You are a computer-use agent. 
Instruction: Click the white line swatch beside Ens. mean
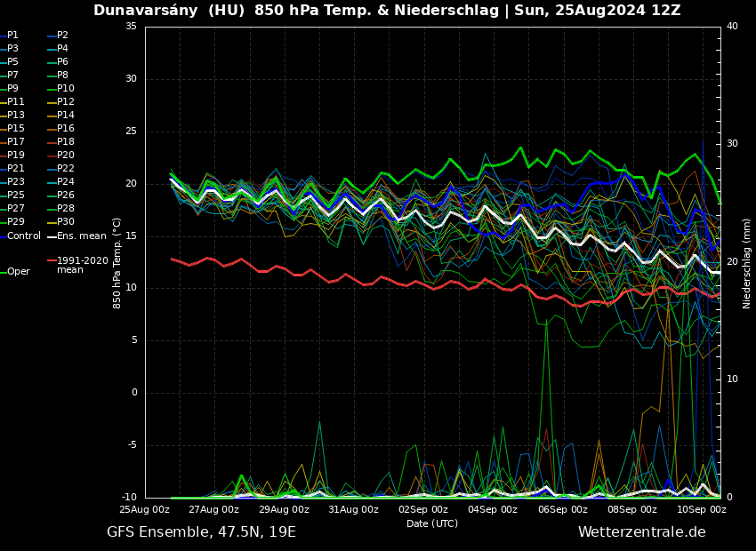[52, 236]
